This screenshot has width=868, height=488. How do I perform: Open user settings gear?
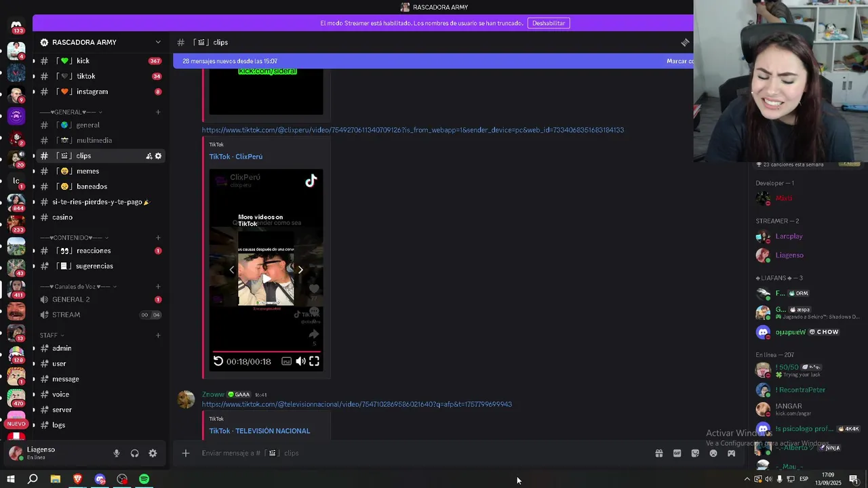click(x=153, y=453)
